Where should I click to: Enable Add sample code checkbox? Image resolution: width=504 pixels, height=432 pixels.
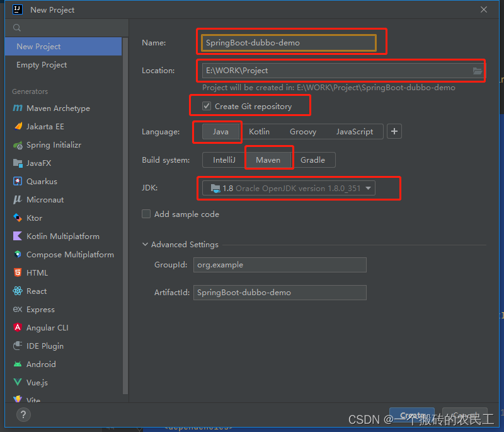click(x=146, y=214)
